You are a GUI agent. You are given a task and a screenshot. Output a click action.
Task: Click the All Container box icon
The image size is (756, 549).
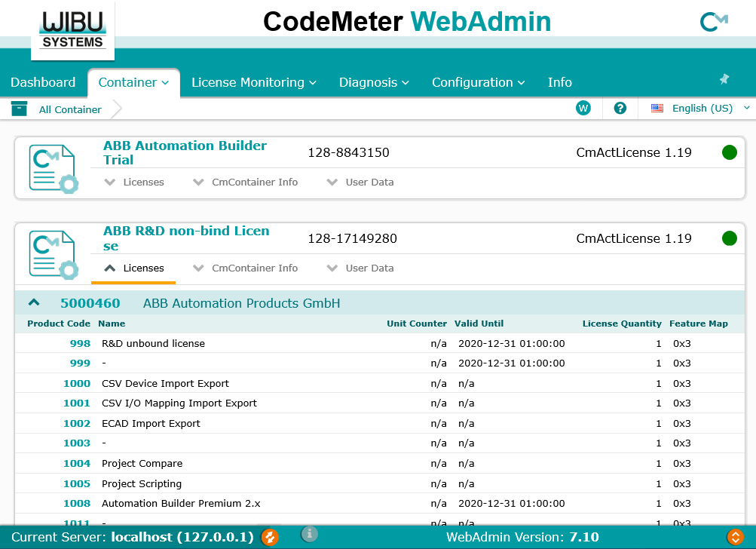pyautogui.click(x=19, y=109)
